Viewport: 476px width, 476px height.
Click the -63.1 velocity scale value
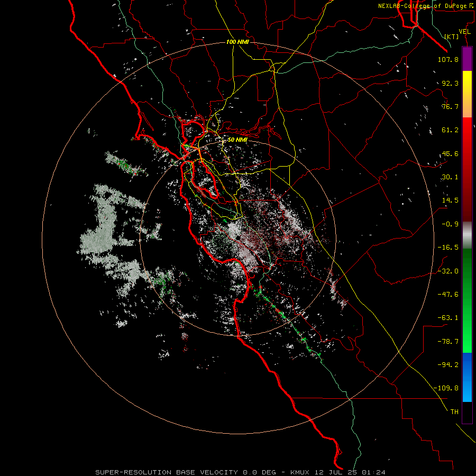point(448,318)
